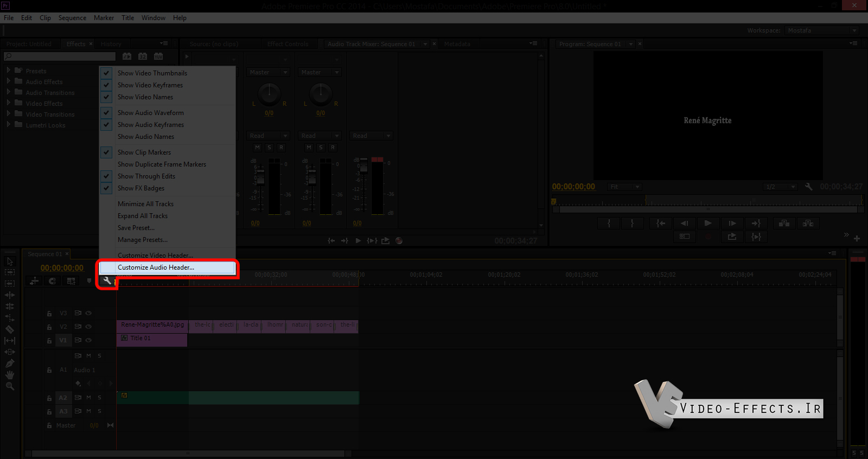Choose Minimize All Tracks
The width and height of the screenshot is (868, 459).
(x=168, y=204)
